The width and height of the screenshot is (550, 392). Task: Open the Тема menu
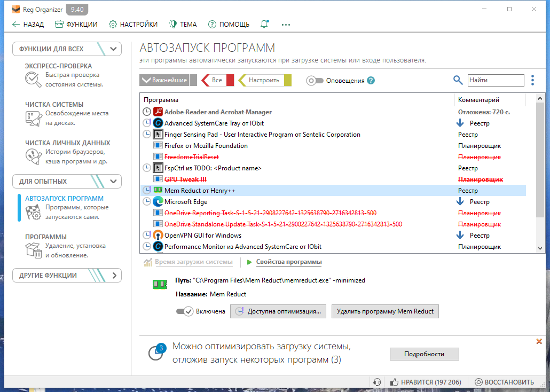pyautogui.click(x=183, y=24)
